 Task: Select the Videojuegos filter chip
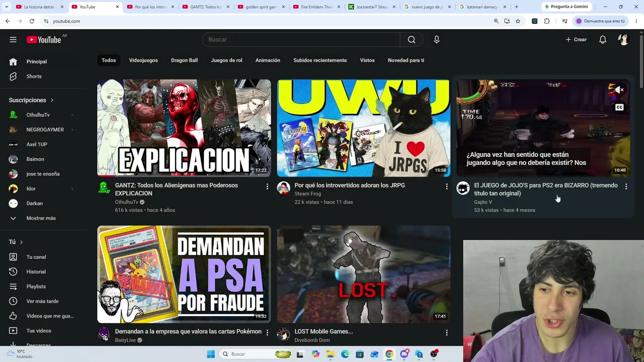coord(143,60)
